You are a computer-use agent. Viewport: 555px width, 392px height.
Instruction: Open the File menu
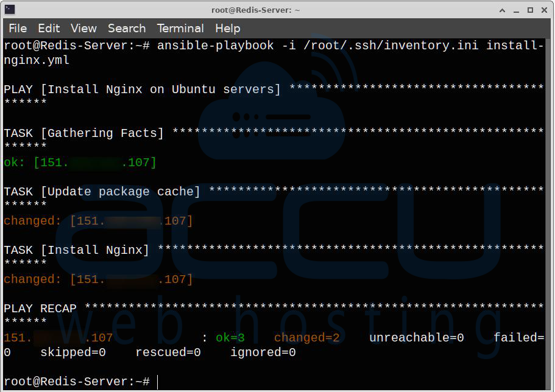point(18,28)
